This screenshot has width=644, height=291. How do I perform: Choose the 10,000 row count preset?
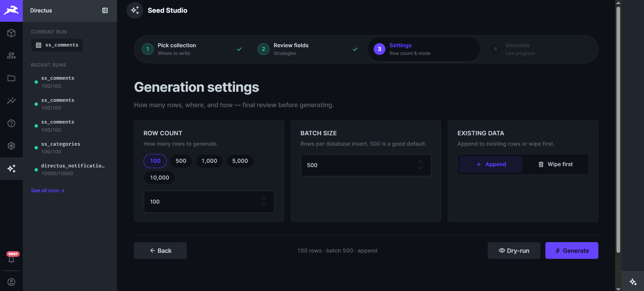160,177
